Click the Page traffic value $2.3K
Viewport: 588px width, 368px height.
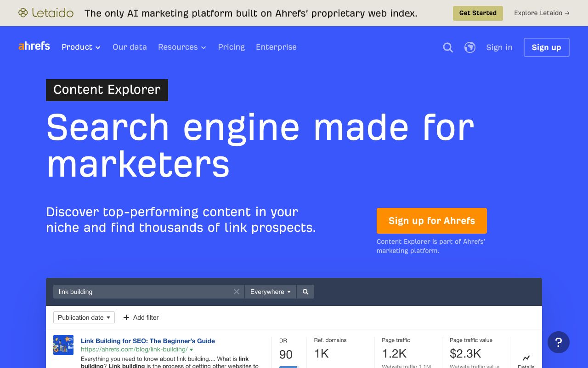point(465,353)
